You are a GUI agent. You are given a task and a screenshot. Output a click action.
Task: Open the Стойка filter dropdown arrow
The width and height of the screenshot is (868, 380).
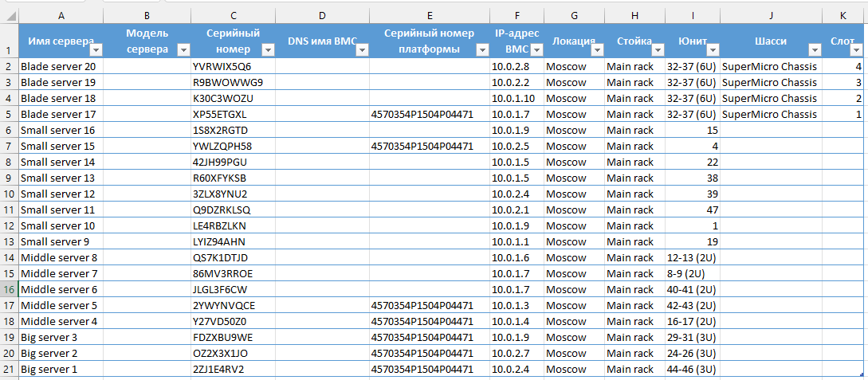(658, 49)
